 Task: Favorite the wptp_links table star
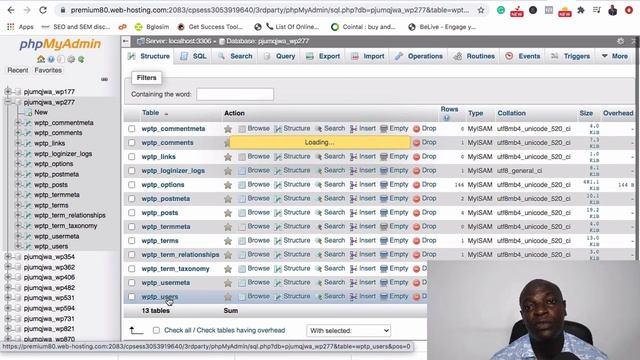click(228, 157)
